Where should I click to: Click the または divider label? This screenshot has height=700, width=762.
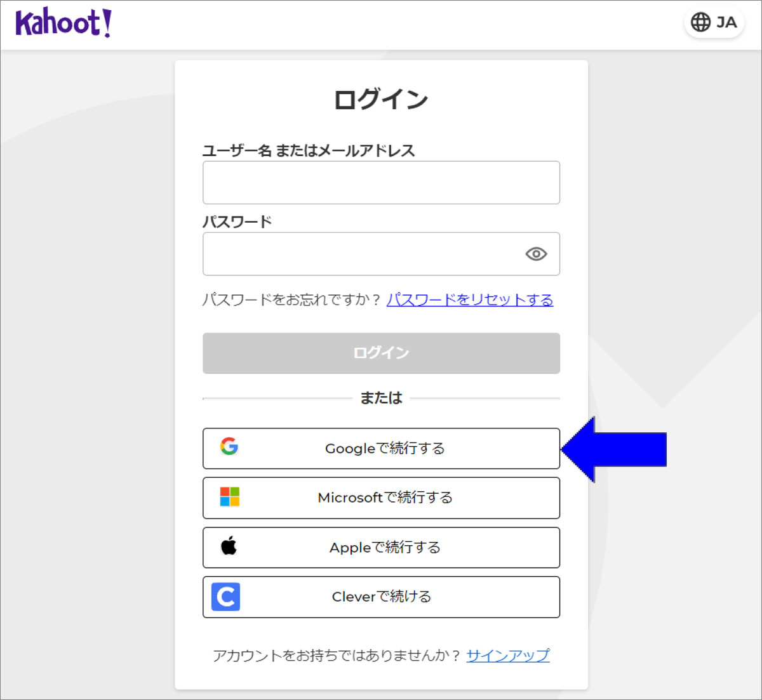coord(381,398)
